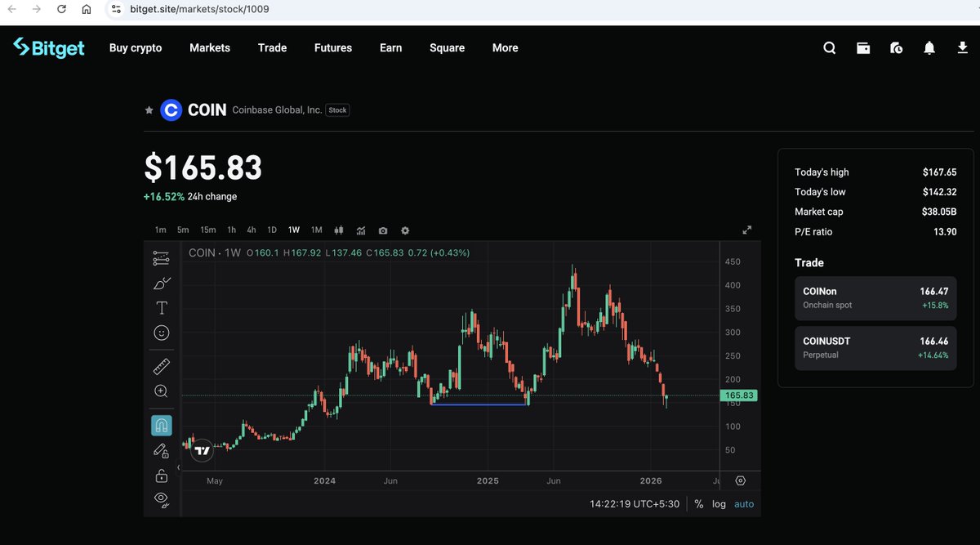
Task: Take a chart snapshot with camera icon
Action: tap(383, 230)
